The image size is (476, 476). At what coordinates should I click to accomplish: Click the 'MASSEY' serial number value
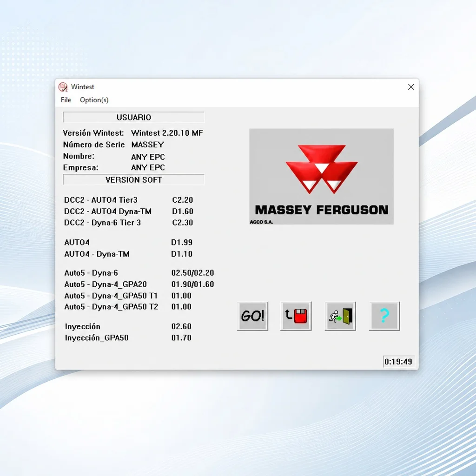[147, 145]
